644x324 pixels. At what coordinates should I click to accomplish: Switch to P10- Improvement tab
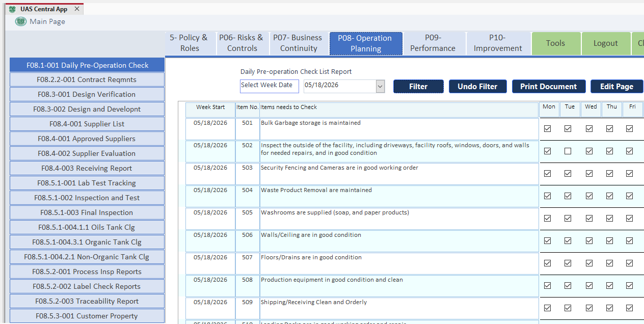coord(497,43)
